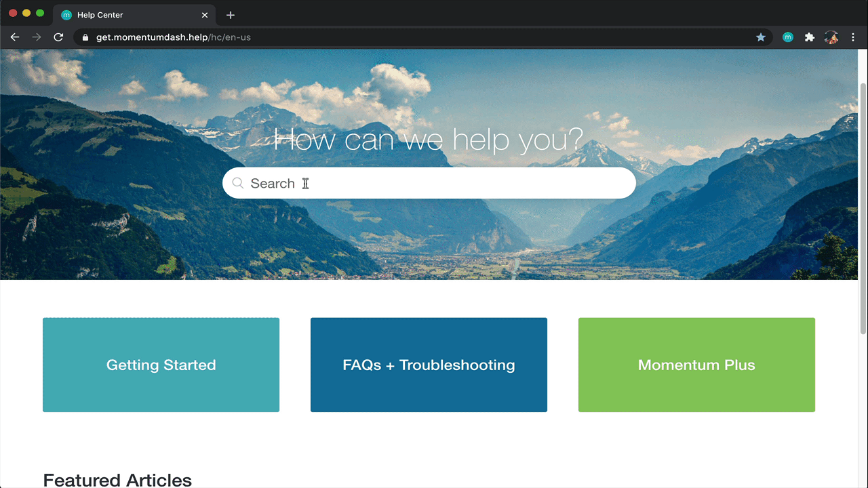The image size is (868, 488).
Task: Click the "How can we help you?" heading
Action: pos(429,140)
